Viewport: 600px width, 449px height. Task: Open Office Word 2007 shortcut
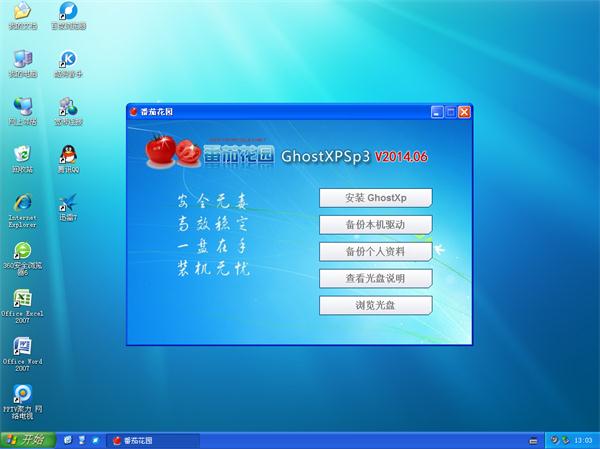22,346
